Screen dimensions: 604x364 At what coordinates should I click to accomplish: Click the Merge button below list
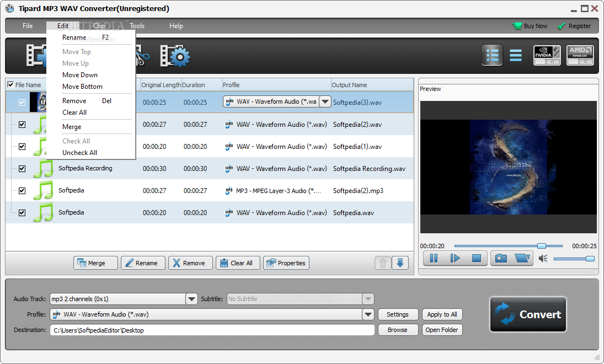[x=95, y=263]
